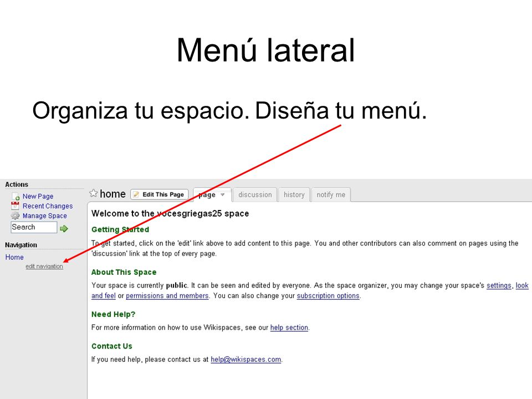Click the Need Help? heading
532x399 pixels.
pyautogui.click(x=113, y=314)
